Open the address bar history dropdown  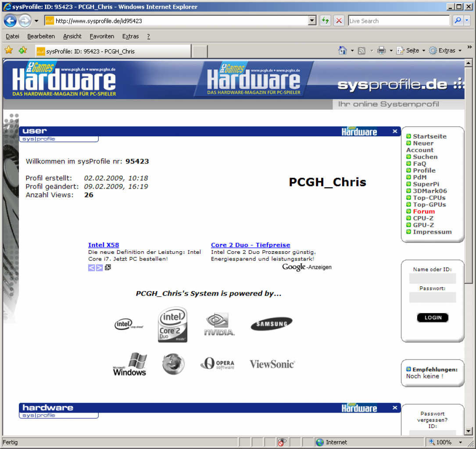[312, 21]
